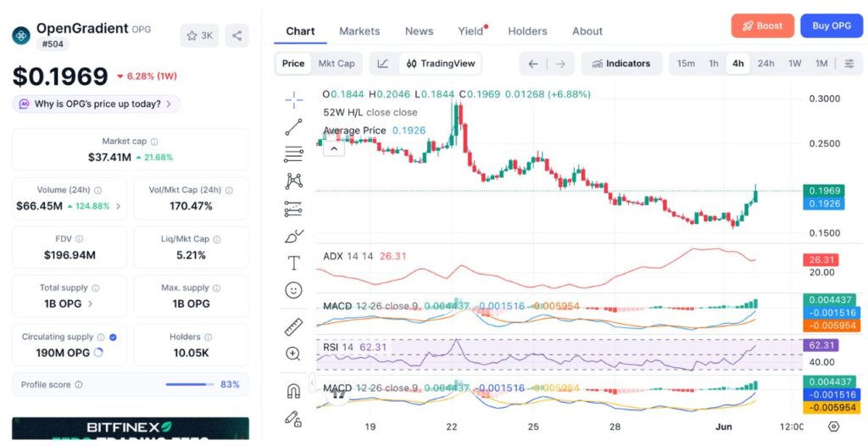Viewport: 868px width, 446px height.
Task: Open the Indicators menu
Action: pos(621,64)
